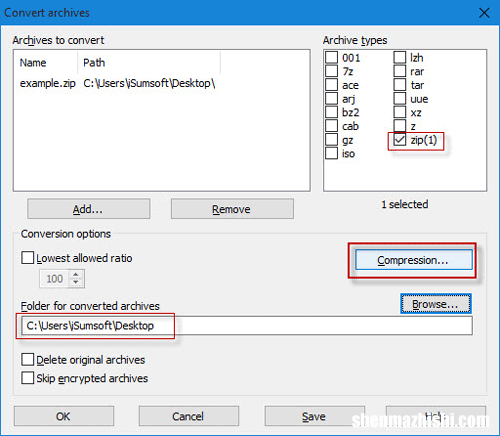Toggle Delete original archives checkbox
The image size is (500, 436).
(27, 360)
